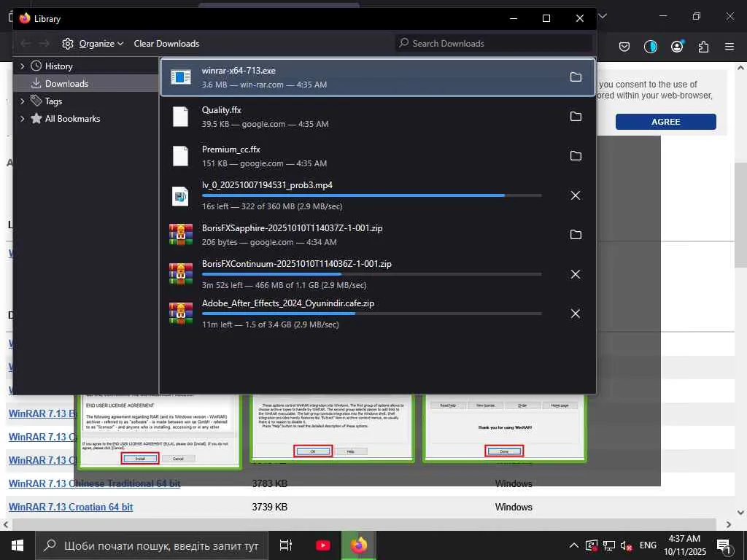Open WinRAR 7.13 Croatian 64 bit link
The image size is (747, 560).
tap(71, 507)
